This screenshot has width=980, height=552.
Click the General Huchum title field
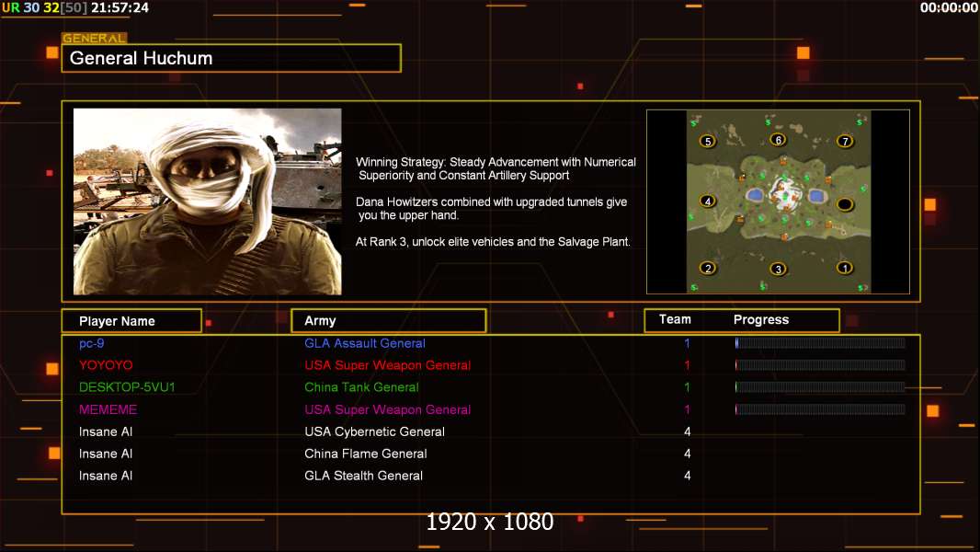click(x=232, y=58)
